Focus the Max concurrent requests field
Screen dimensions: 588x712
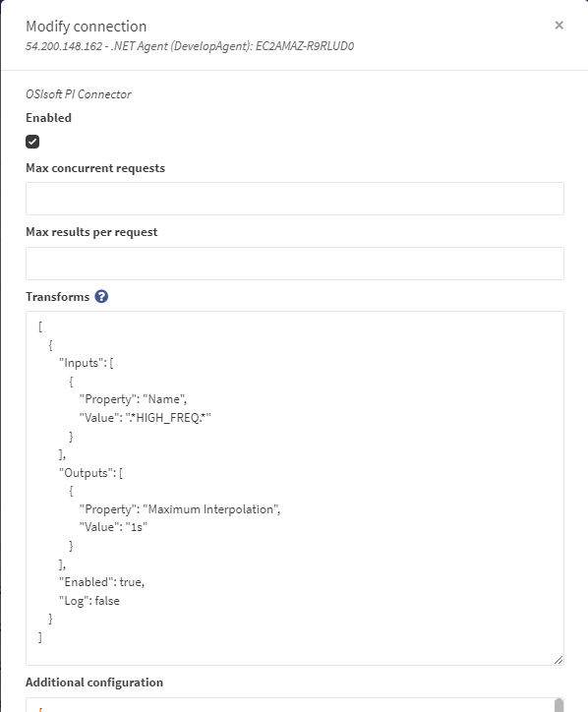[295, 199]
